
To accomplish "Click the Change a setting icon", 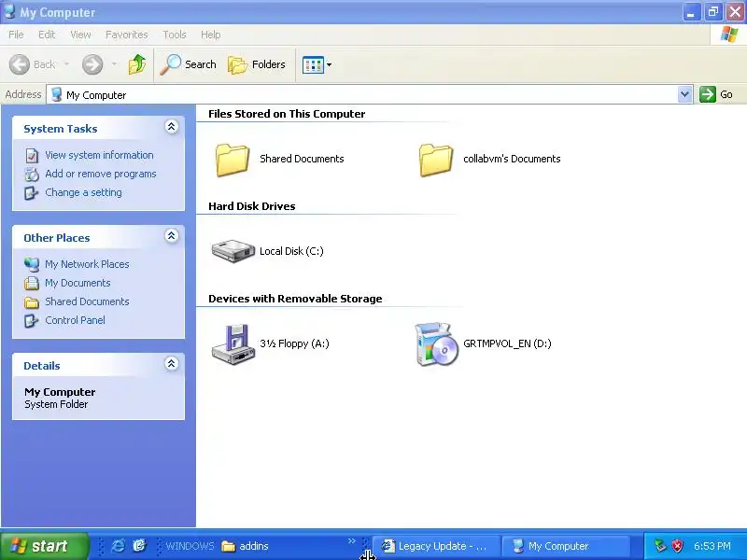I will point(32,193).
